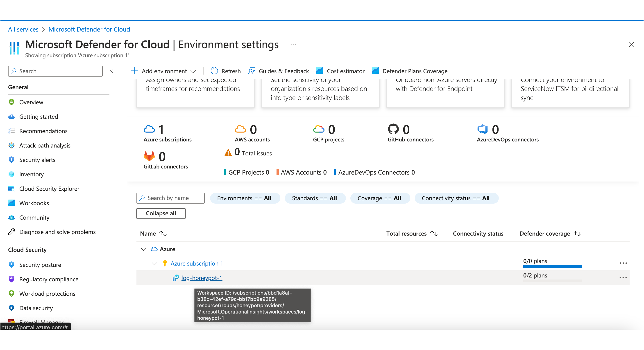The height and width of the screenshot is (350, 644).
Task: Open Security alerts from sidebar
Action: coord(37,160)
